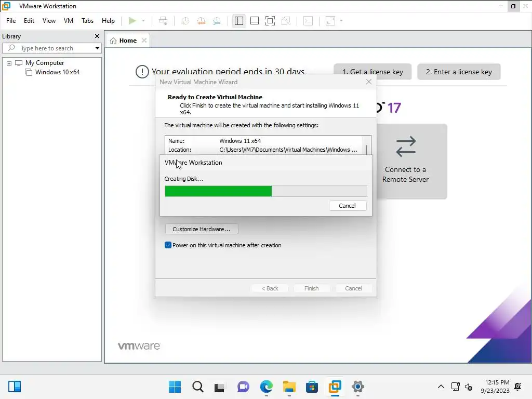Toggle the Show Library sidebar icon
The width and height of the screenshot is (532, 399).
tap(239, 21)
